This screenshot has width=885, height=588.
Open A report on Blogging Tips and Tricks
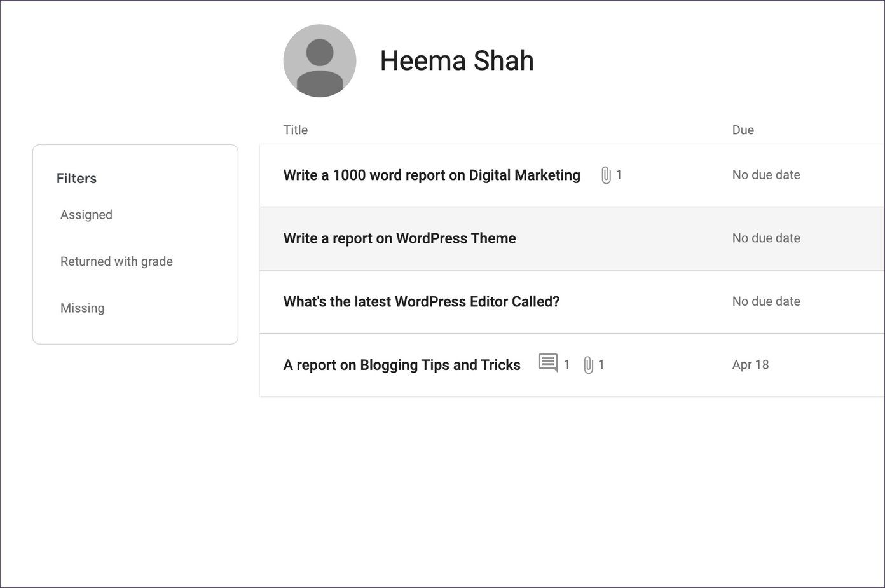tap(402, 365)
